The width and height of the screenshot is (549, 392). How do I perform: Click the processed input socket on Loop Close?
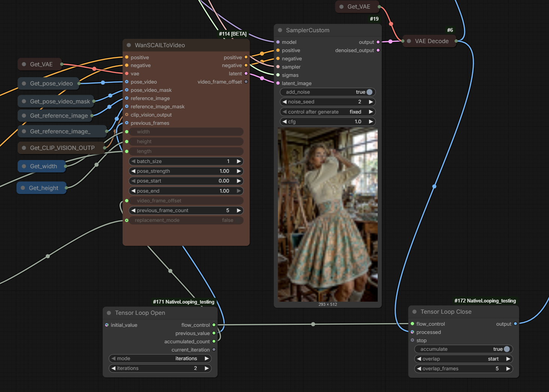[x=412, y=332]
